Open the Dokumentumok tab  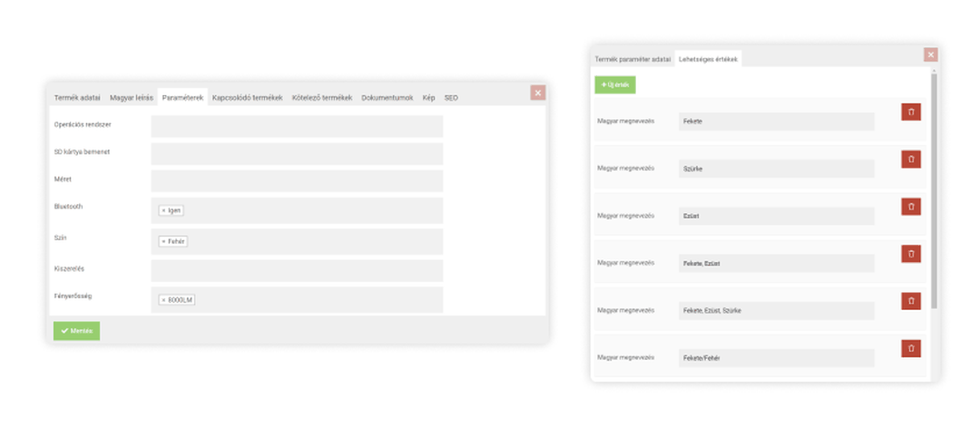tap(387, 98)
